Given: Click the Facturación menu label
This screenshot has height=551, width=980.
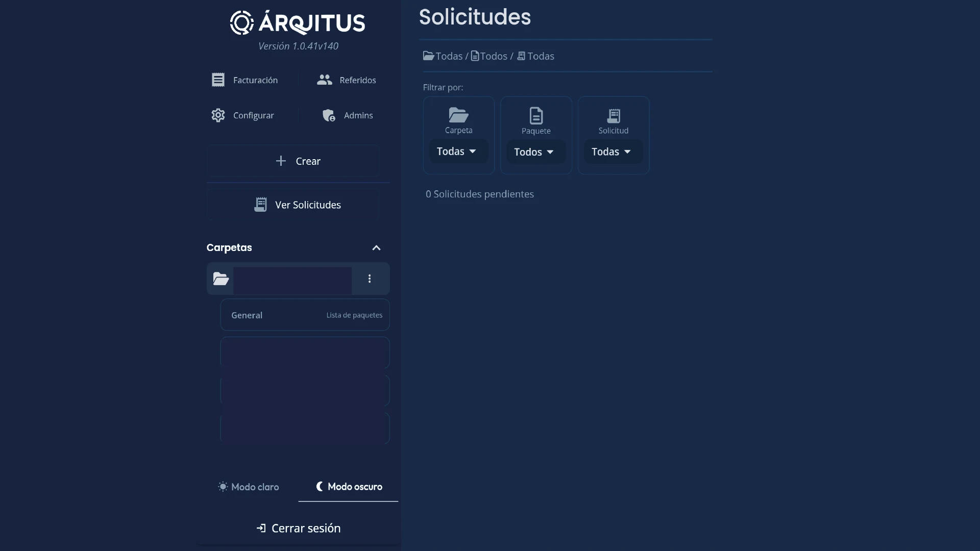Looking at the screenshot, I should point(255,80).
